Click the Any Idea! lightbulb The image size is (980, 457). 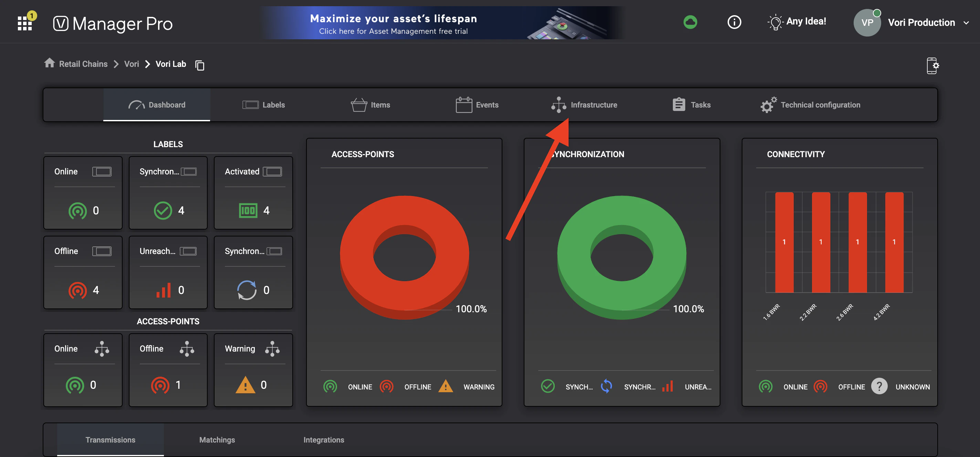(x=796, y=22)
